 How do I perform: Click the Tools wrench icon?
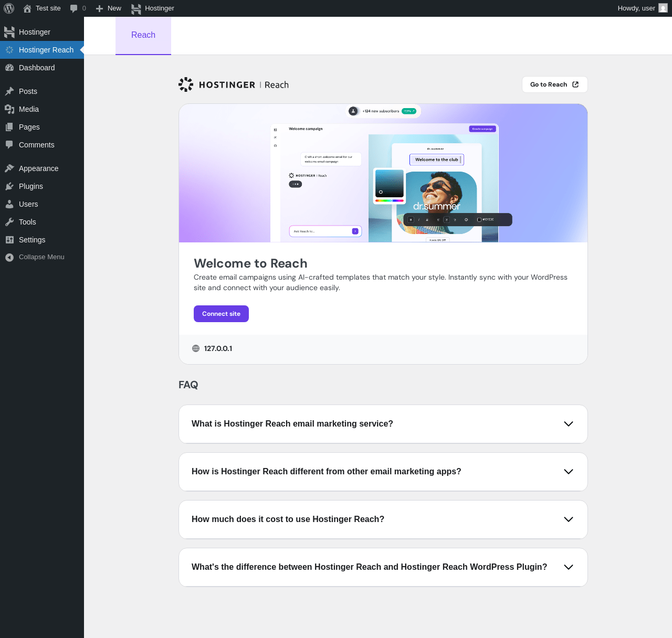(x=9, y=222)
